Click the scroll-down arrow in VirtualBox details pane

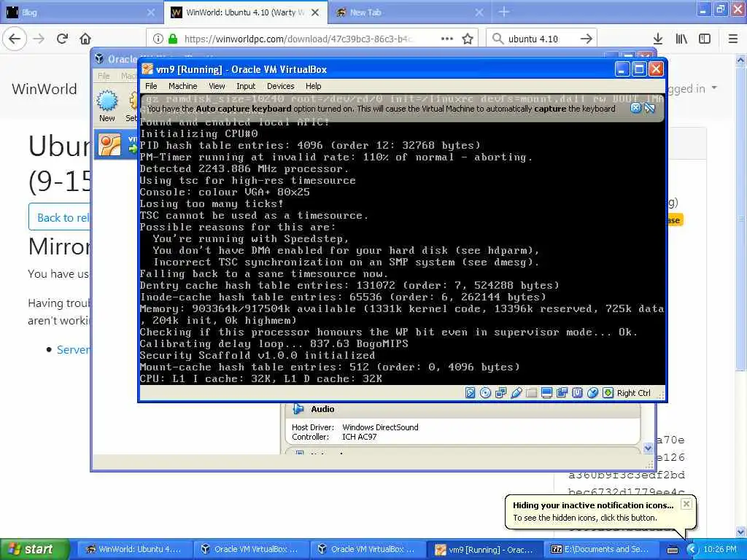pyautogui.click(x=648, y=448)
